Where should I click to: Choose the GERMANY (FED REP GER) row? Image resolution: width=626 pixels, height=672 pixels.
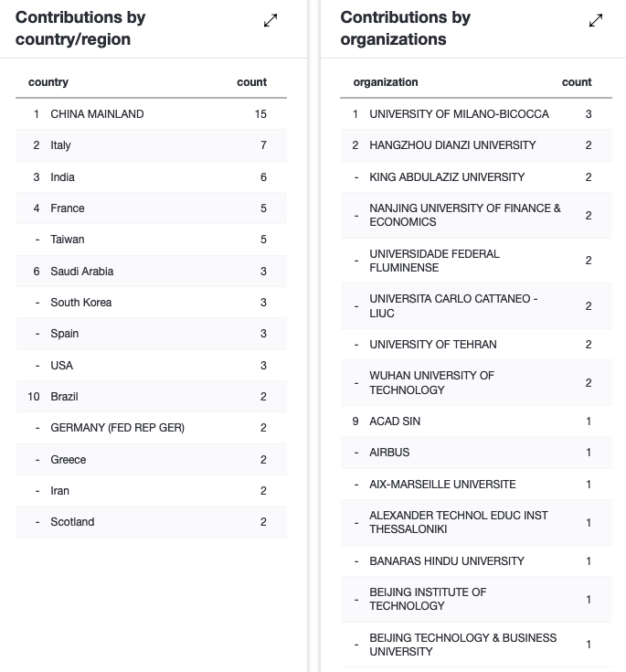tap(152, 428)
